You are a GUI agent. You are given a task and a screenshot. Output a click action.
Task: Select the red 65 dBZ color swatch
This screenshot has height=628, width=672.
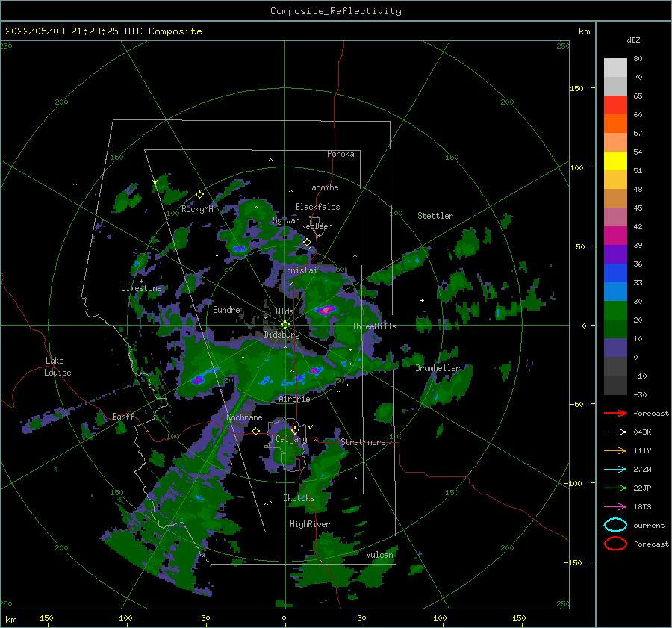tap(615, 105)
